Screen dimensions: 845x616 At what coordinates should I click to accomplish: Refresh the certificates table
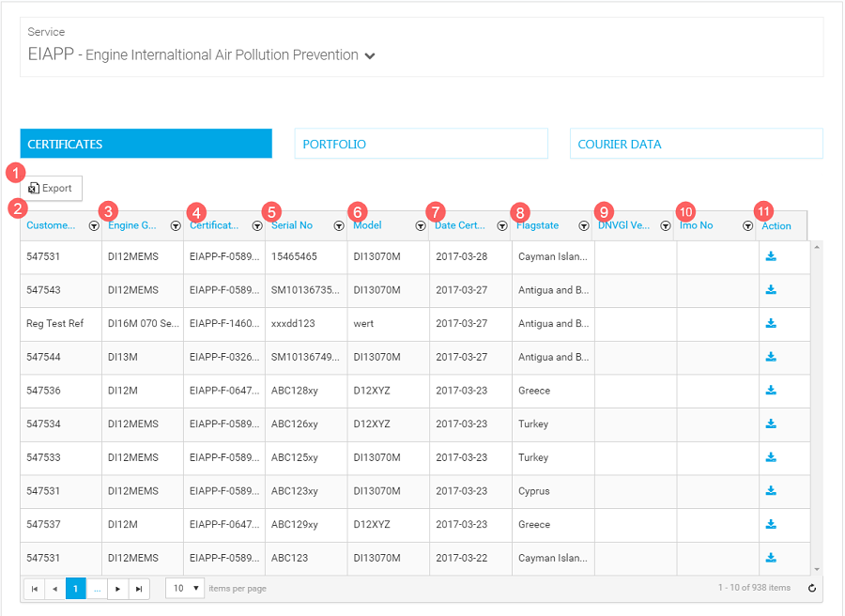coord(812,588)
